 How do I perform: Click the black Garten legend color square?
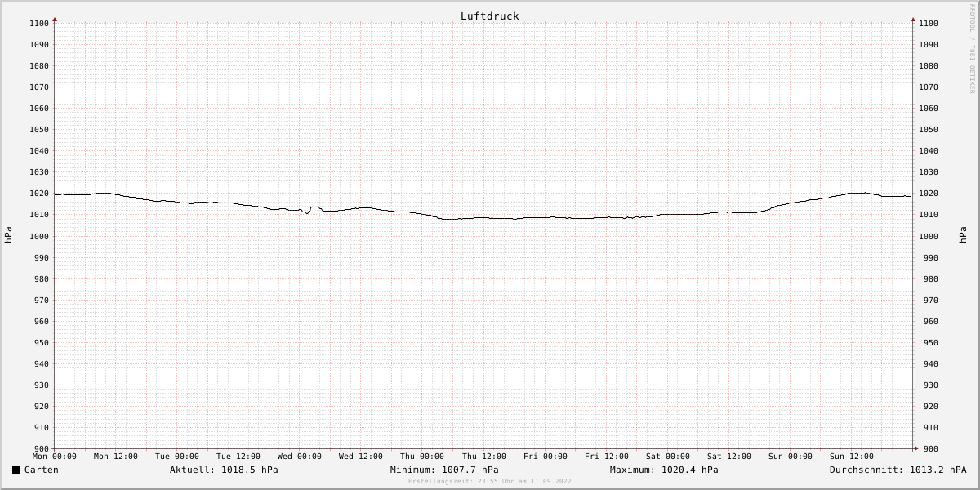(x=16, y=470)
